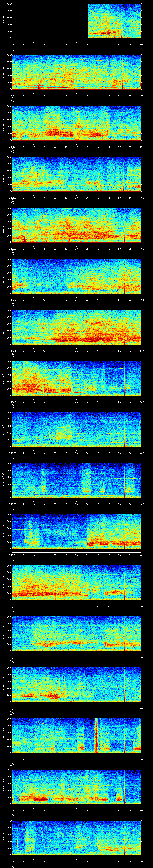Click the '10:09:00' start time label
Screen dimensions: 153x868
click(x=12, y=44)
